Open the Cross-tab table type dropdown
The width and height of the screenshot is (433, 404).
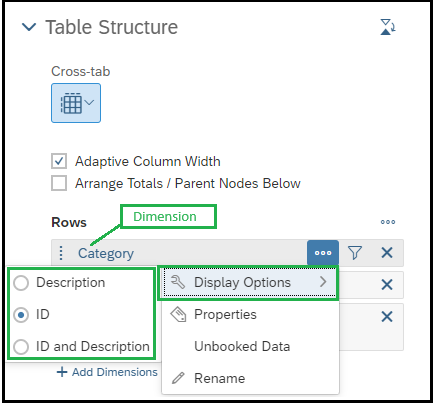click(76, 103)
